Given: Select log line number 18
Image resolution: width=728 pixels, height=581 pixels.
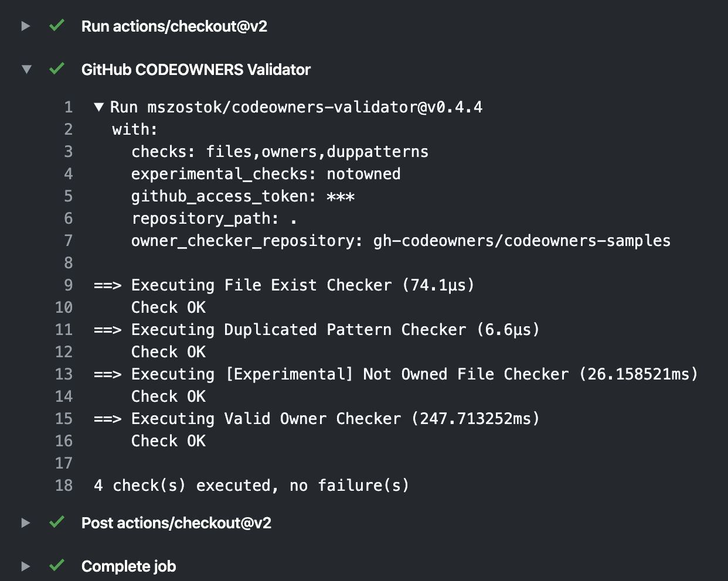Looking at the screenshot, I should tap(64, 486).
